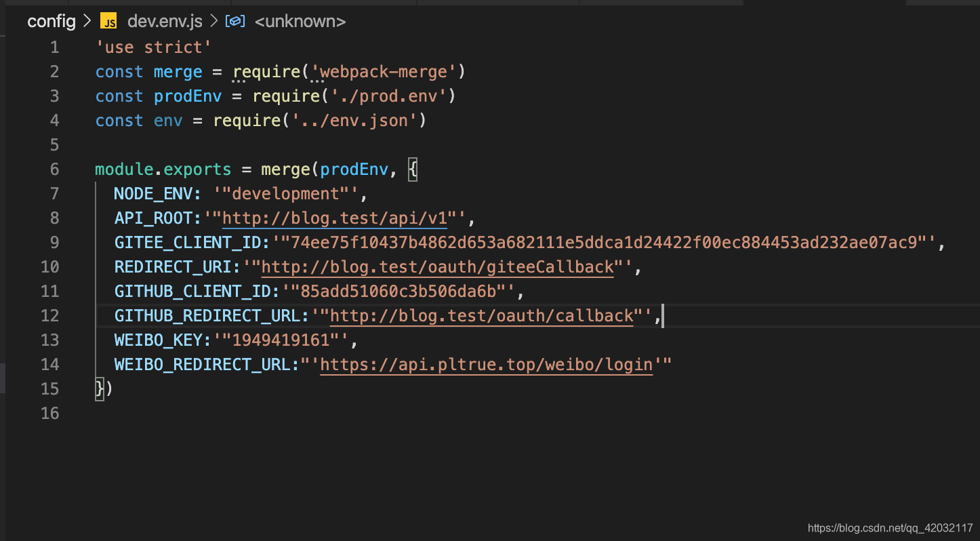This screenshot has height=541, width=980.
Task: Click the NODE_ENV key
Action: pyautogui.click(x=153, y=194)
